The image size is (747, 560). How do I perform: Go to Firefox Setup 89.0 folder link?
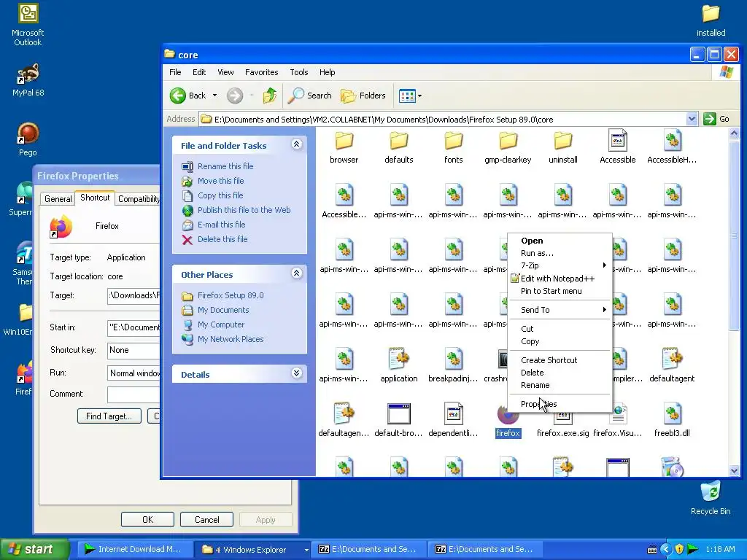coord(231,295)
